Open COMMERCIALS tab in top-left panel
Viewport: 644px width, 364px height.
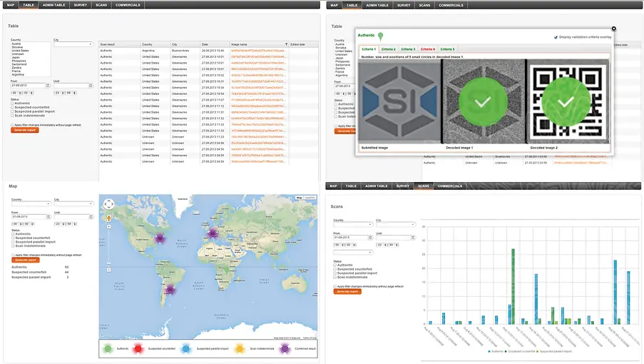pos(128,5)
